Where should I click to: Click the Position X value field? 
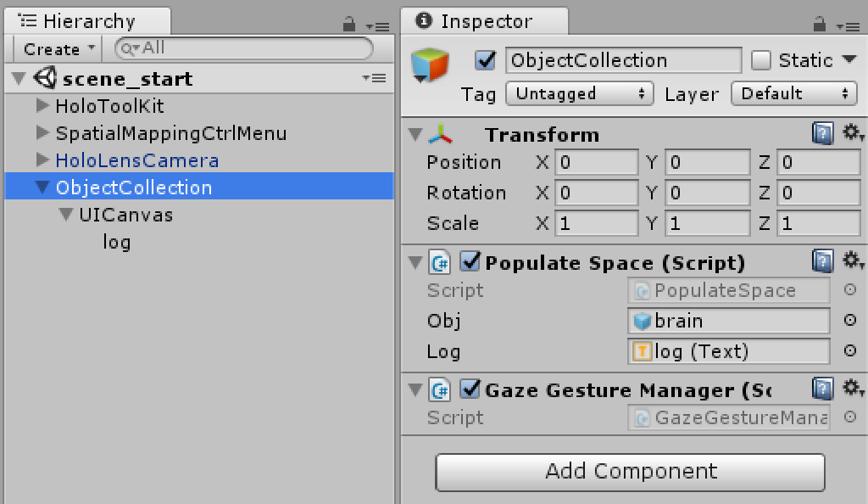point(596,162)
